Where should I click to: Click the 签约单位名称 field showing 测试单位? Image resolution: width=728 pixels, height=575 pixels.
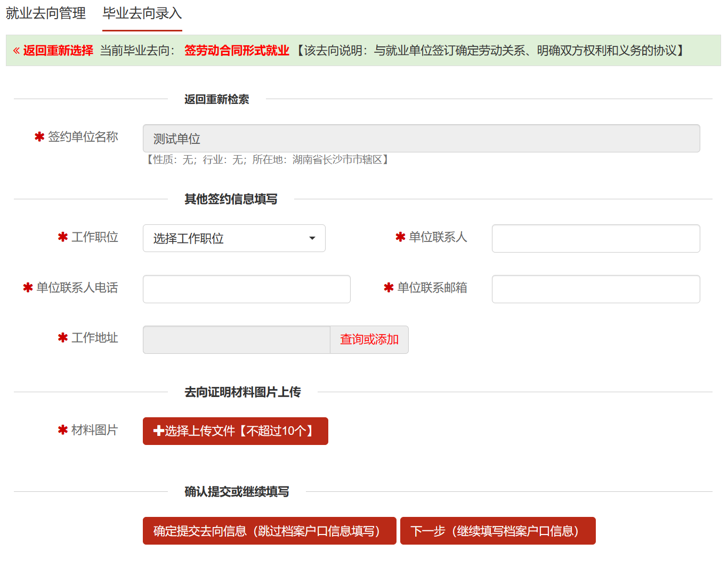point(422,139)
